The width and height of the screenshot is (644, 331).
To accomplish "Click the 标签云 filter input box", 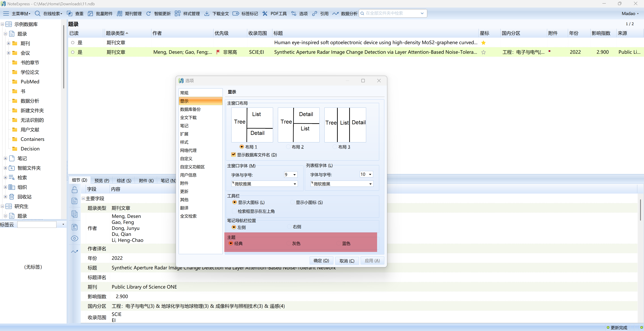I will (37, 224).
